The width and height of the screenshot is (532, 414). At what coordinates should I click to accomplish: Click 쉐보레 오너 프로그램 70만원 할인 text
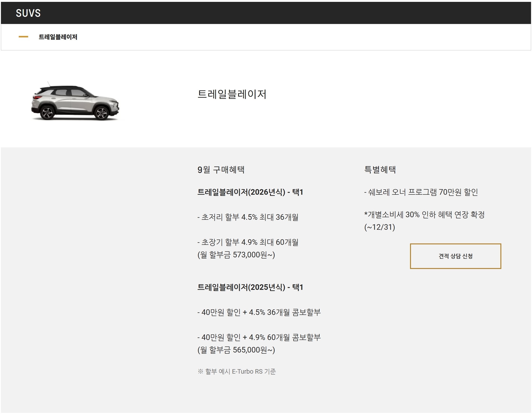point(421,192)
